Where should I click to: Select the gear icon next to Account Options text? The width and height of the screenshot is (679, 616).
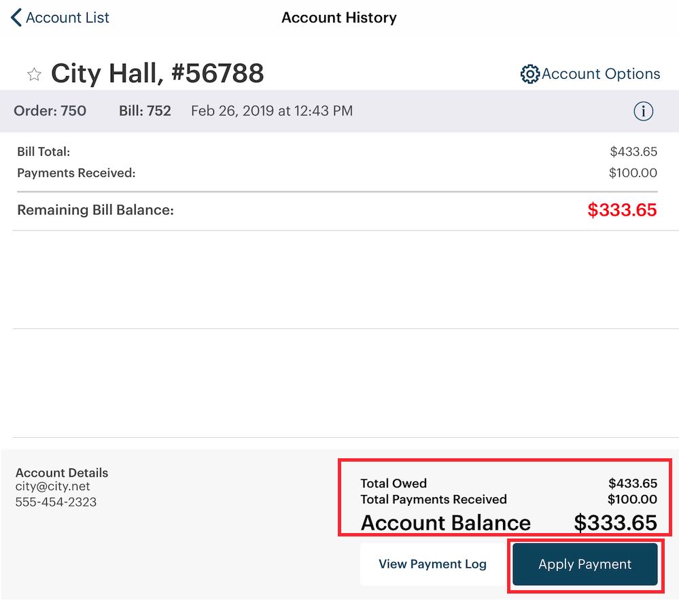pyautogui.click(x=529, y=74)
